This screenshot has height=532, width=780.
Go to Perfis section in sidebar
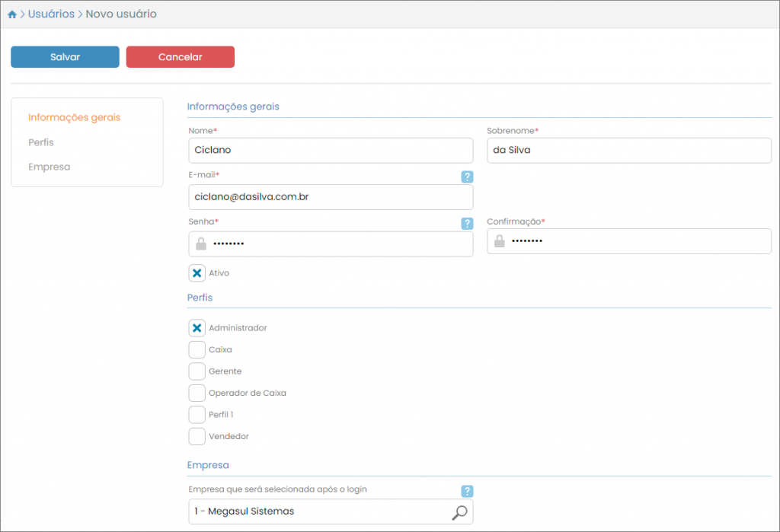[41, 142]
